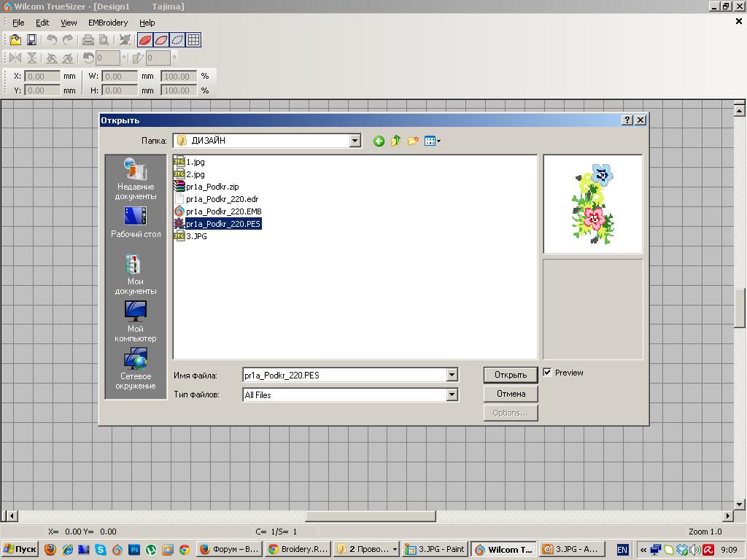The height and width of the screenshot is (560, 747).
Task: Switch to Broidery.R Chrome taskbar window
Action: (298, 550)
